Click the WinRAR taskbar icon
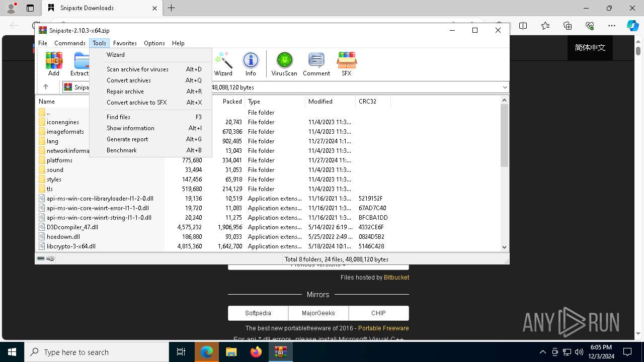644x362 pixels. tap(281, 352)
